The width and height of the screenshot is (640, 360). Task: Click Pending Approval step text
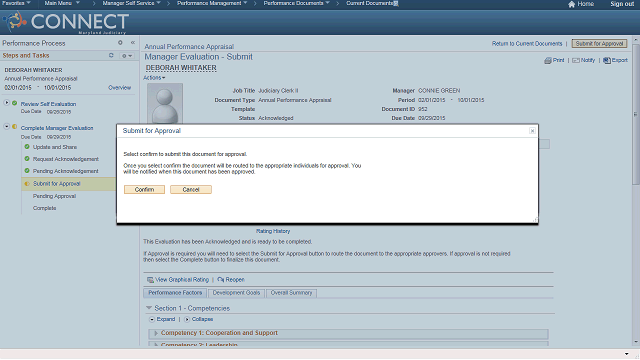54,196
